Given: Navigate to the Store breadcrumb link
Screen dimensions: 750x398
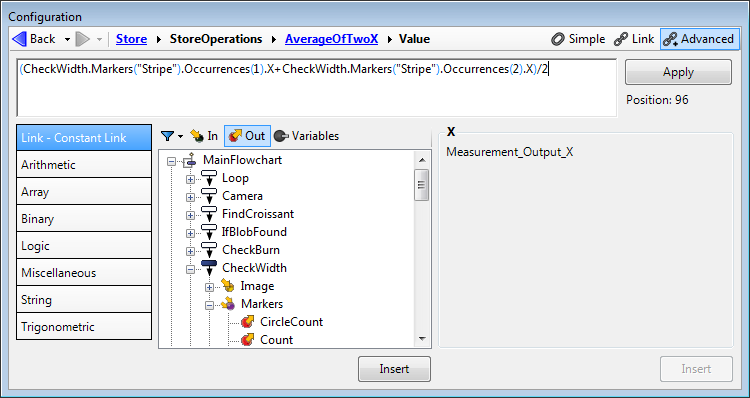Looking at the screenshot, I should pos(132,39).
